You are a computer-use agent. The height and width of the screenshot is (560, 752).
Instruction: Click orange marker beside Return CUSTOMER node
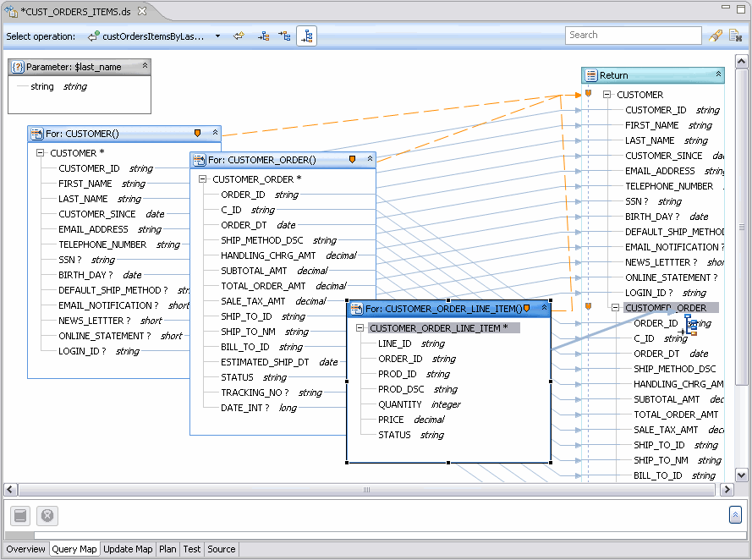tap(589, 93)
